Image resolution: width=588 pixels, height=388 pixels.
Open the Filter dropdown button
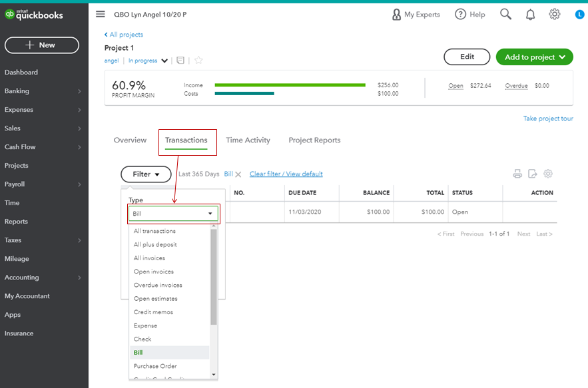146,174
